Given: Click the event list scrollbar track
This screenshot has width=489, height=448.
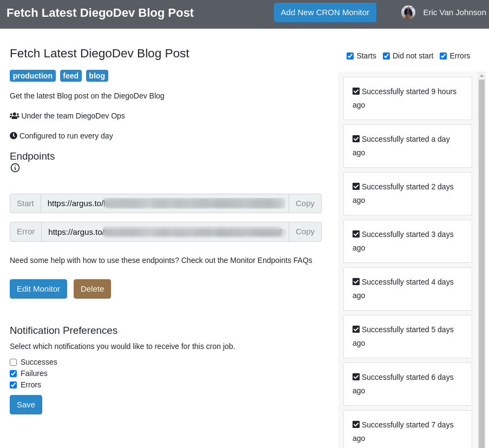Looking at the screenshot, I should (x=481, y=263).
